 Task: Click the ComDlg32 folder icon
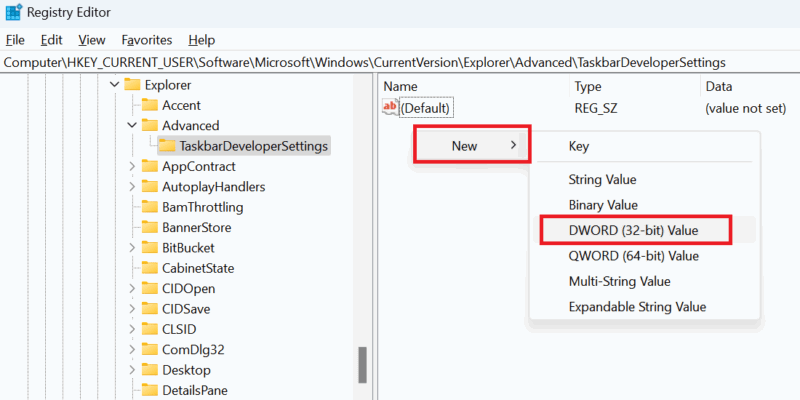149,349
